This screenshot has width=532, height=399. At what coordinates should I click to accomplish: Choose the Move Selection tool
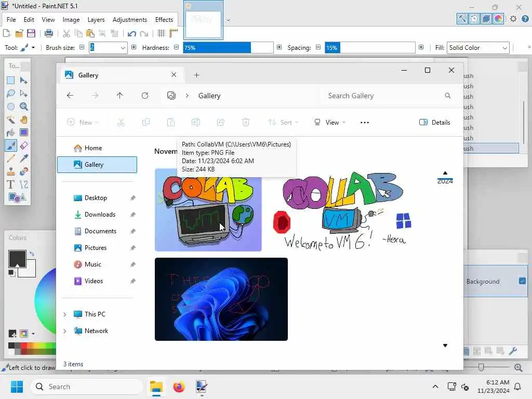tap(24, 94)
